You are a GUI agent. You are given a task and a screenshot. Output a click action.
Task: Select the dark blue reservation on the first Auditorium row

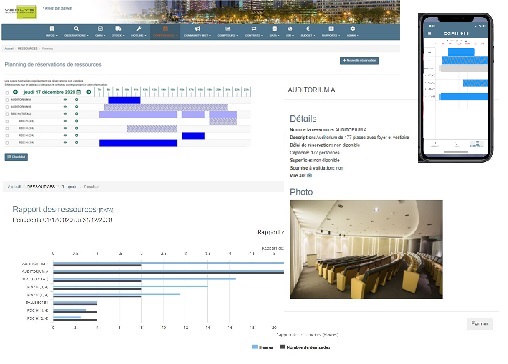124,100
